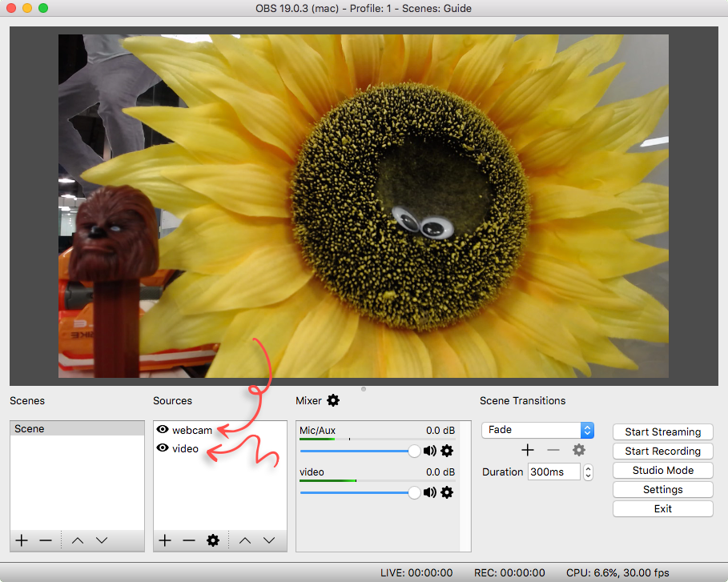Move source up with arrow icon
This screenshot has width=728, height=582.
pyautogui.click(x=245, y=540)
